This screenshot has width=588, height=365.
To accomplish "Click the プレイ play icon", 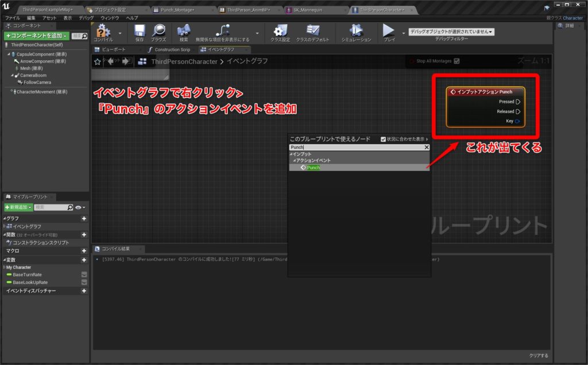I will point(389,31).
